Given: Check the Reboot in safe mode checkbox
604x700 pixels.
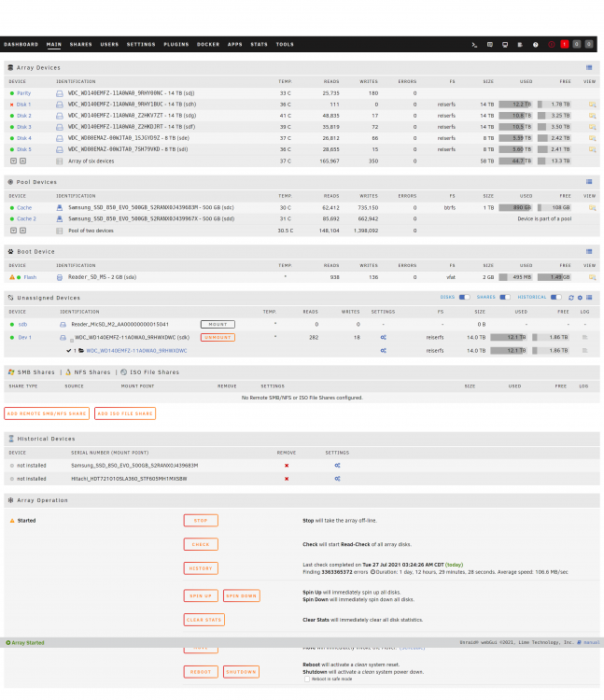Looking at the screenshot, I should (x=307, y=679).
